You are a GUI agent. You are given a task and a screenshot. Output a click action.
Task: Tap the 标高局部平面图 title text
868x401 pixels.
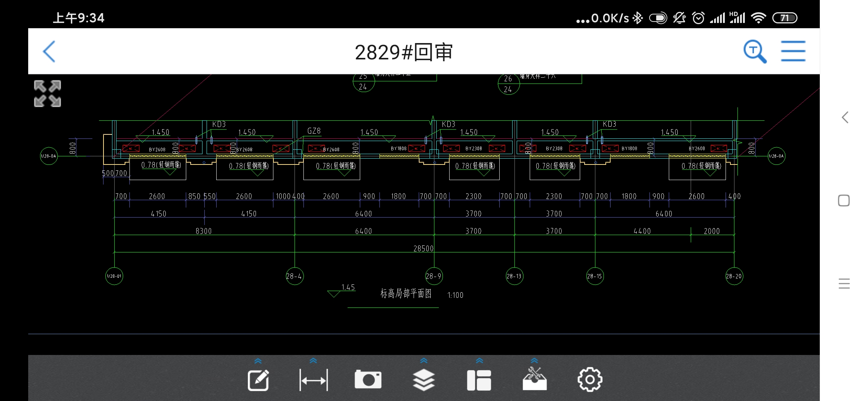406,294
